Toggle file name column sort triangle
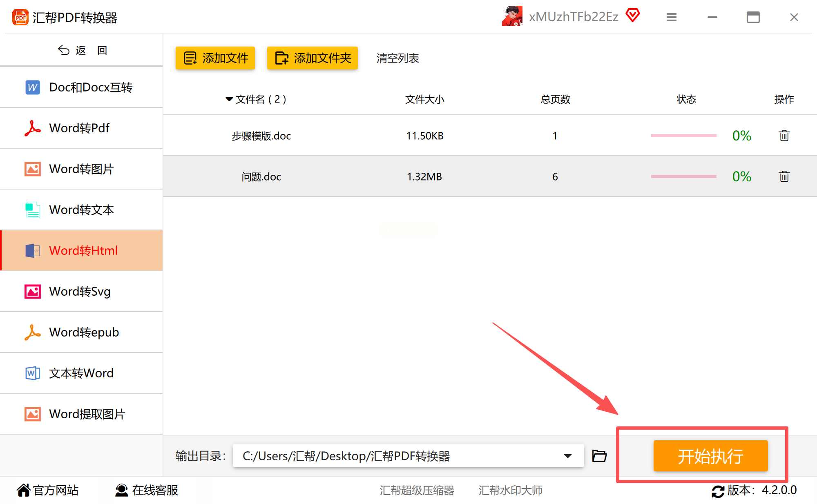 pos(229,99)
